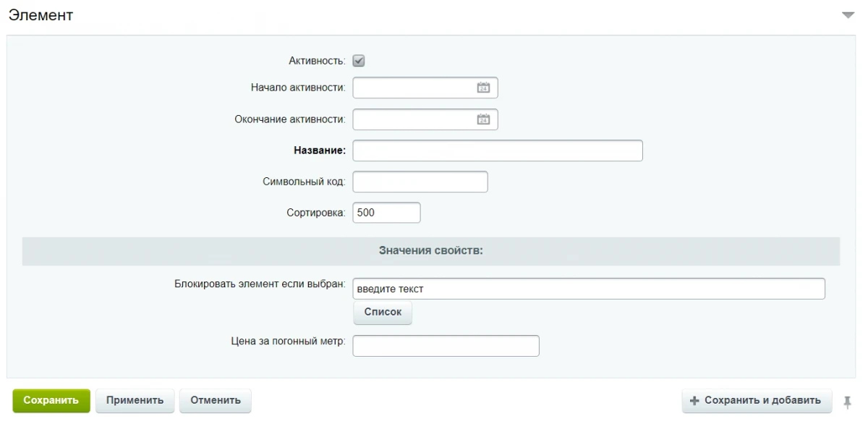Click the Применить button
Image resolution: width=868 pixels, height=424 pixels.
[x=135, y=401]
